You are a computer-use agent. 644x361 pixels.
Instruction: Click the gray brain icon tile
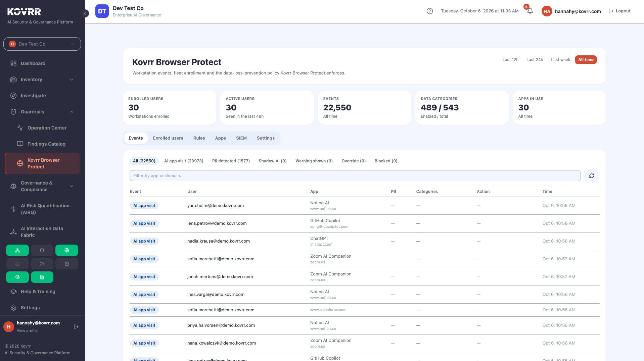pos(67,264)
